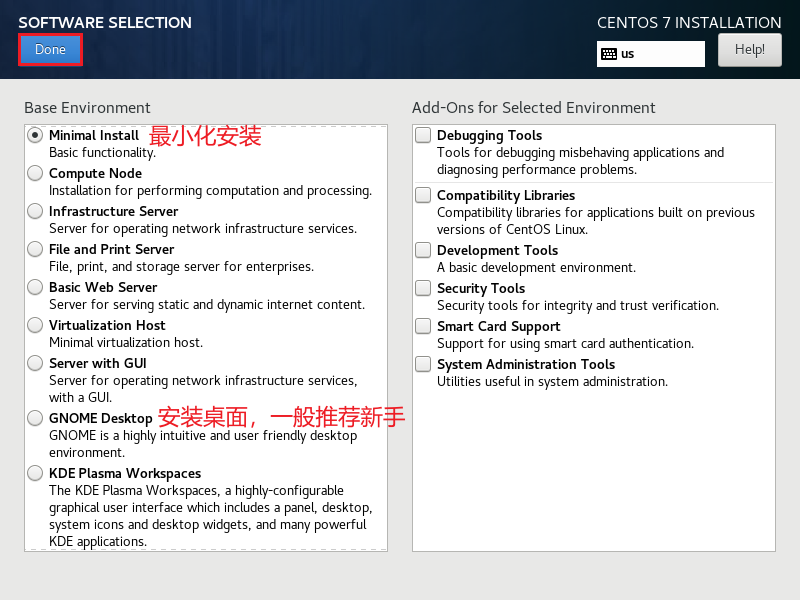Click the 'Minimal Install' label text
Image resolution: width=800 pixels, height=600 pixels.
94,135
